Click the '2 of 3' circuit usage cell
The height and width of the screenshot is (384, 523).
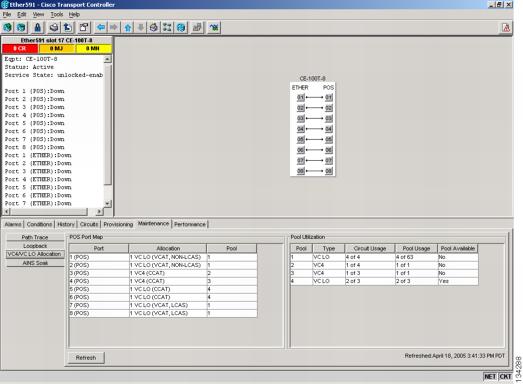coord(370,281)
